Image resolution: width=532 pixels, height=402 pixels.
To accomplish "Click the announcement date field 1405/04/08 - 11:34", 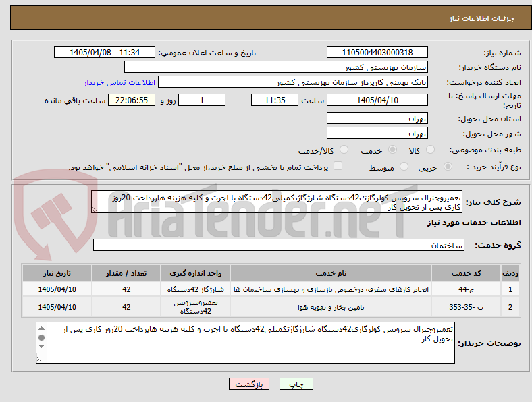I will pos(105,52).
